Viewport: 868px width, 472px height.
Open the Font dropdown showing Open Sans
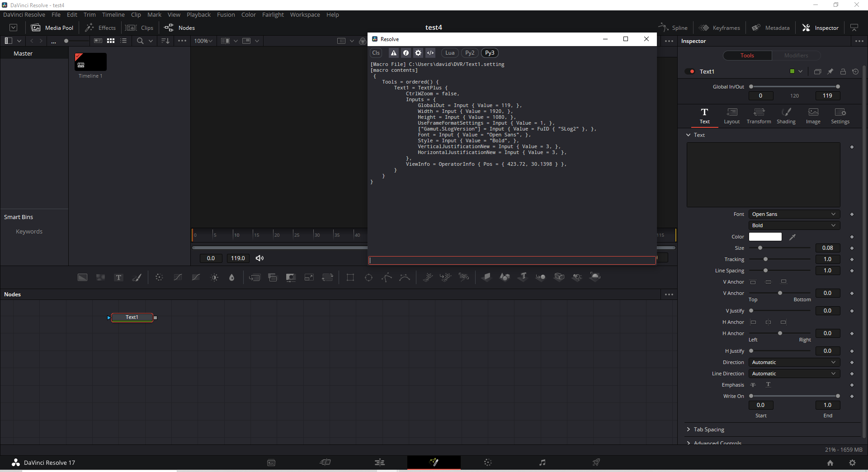click(x=794, y=214)
